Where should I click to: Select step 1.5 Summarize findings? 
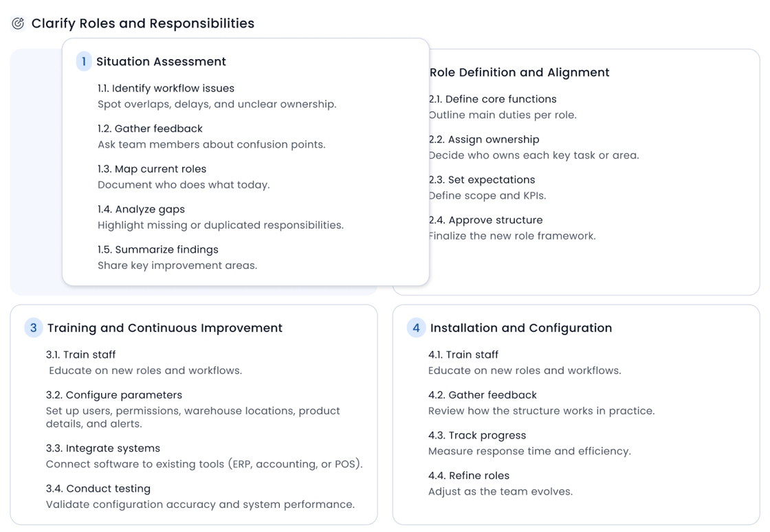coord(158,250)
